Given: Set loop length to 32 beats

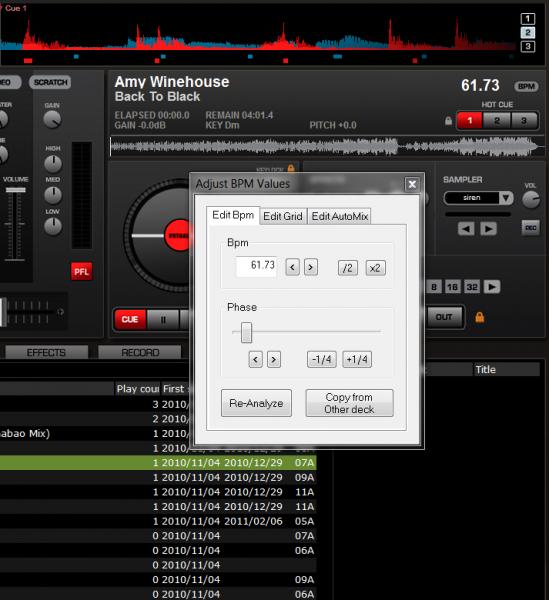Looking at the screenshot, I should click(x=472, y=287).
